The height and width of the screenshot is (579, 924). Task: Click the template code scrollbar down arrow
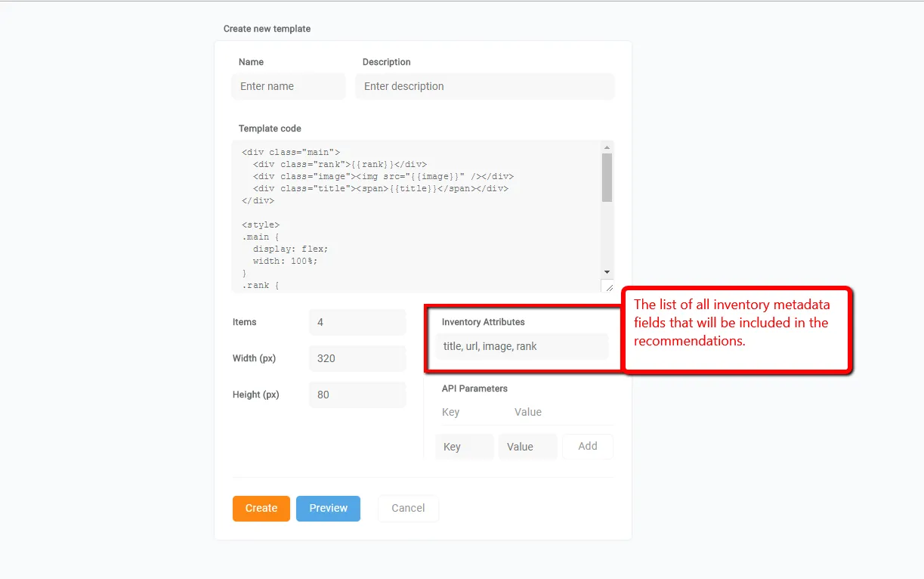(x=607, y=272)
